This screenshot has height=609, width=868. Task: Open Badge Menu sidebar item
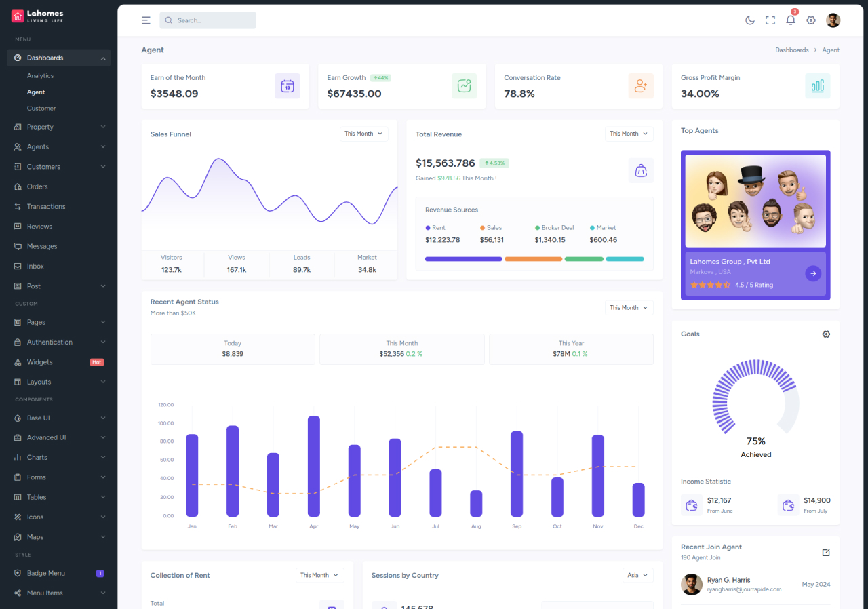tap(58, 573)
